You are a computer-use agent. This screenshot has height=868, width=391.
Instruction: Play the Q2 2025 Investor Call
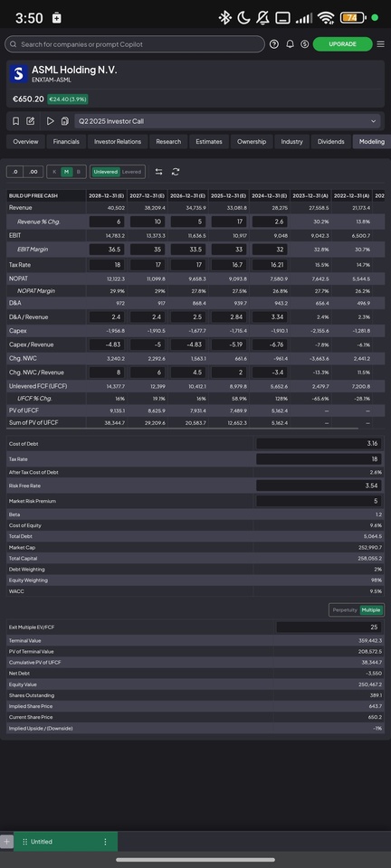pyautogui.click(x=51, y=121)
